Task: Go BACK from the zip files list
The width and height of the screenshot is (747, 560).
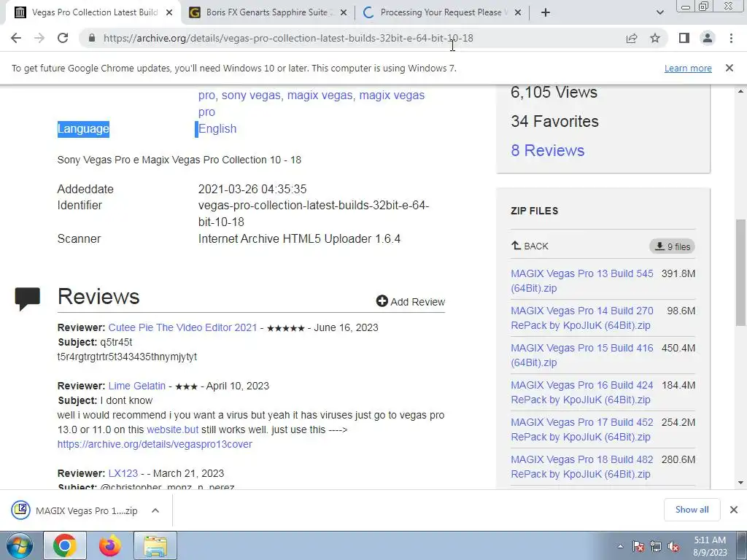Action: tap(530, 246)
